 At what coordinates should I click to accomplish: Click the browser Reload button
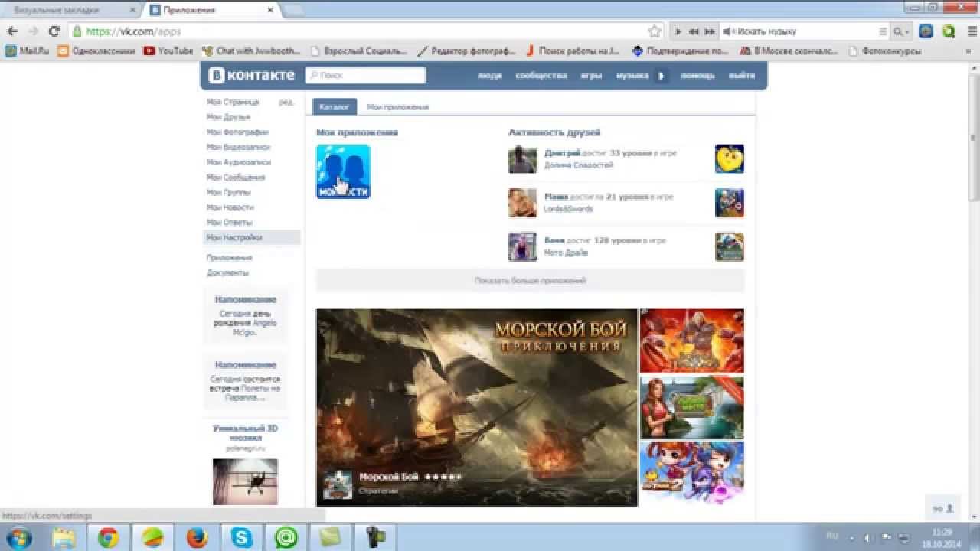pos(54,31)
